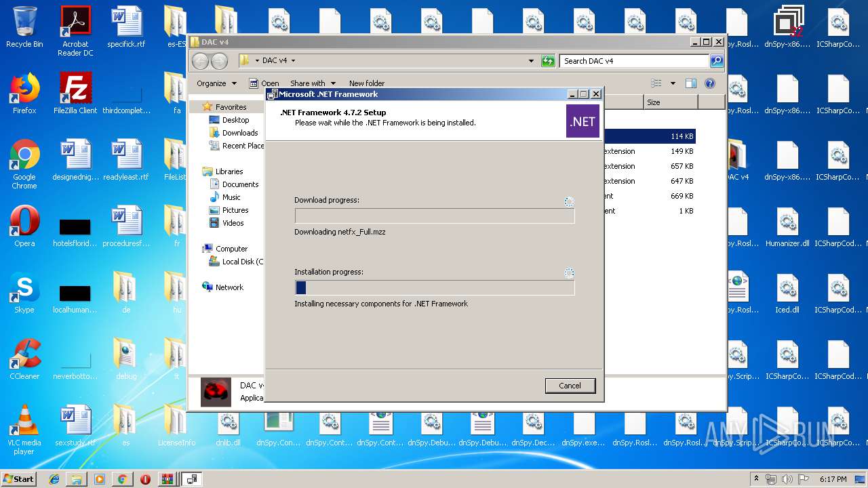This screenshot has width=868, height=488.
Task: Expand DAC v4 breadcrumb arrow
Action: [293, 61]
